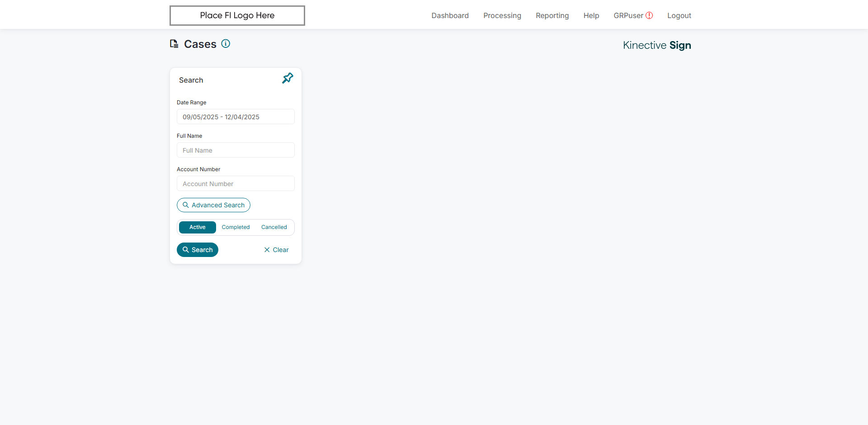
Task: Open the Reporting menu
Action: click(x=552, y=15)
